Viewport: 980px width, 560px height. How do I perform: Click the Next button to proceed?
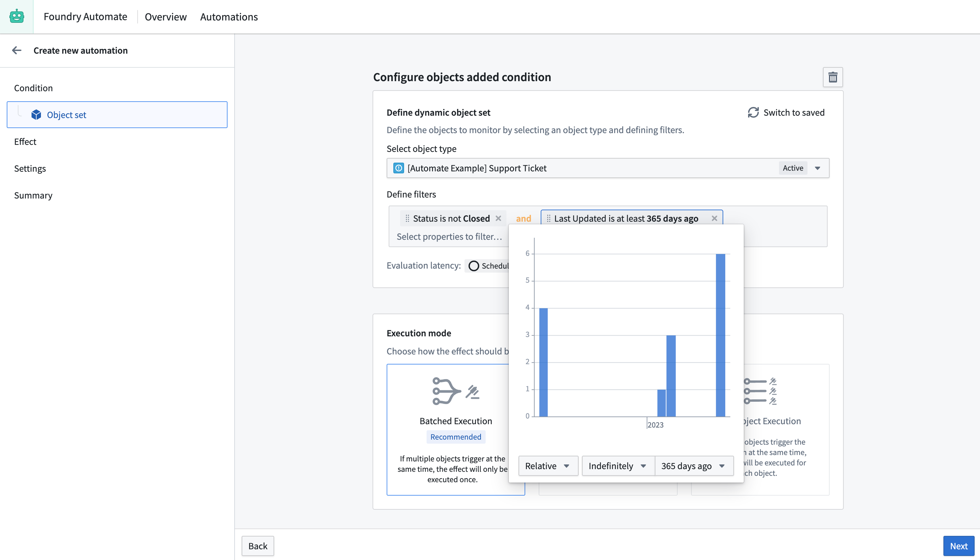coord(959,546)
